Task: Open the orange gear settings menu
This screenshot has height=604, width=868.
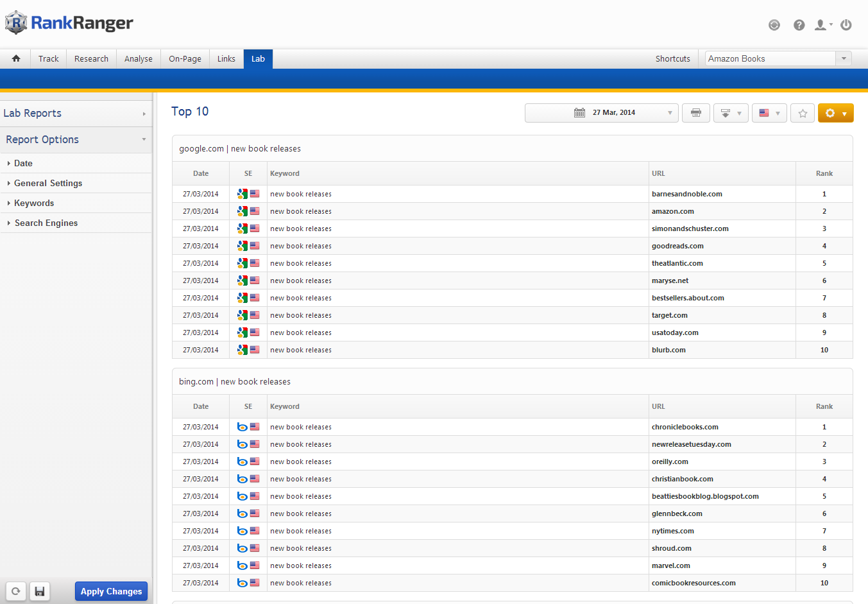Action: click(x=835, y=113)
